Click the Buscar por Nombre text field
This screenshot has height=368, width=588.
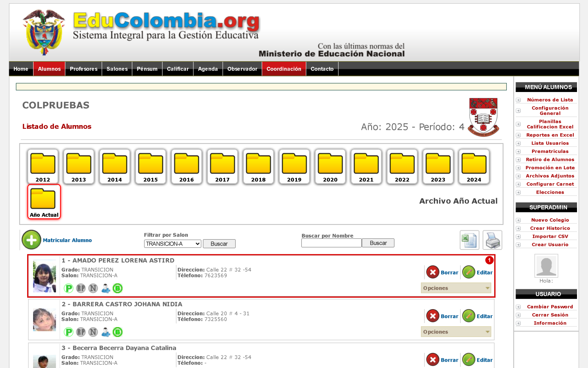click(331, 243)
